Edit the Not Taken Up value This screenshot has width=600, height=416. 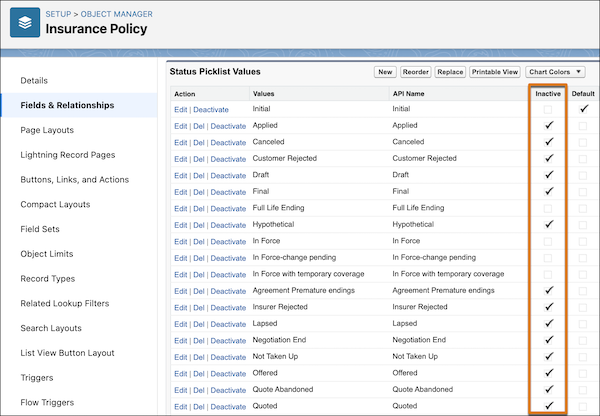click(x=181, y=357)
